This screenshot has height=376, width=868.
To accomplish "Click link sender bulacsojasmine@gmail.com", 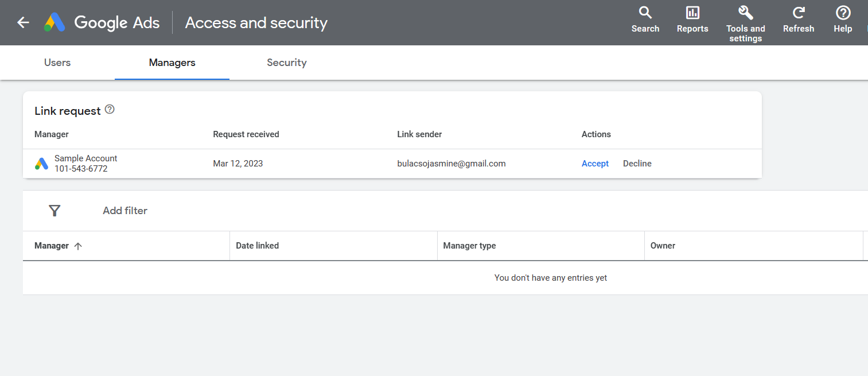I will 451,164.
